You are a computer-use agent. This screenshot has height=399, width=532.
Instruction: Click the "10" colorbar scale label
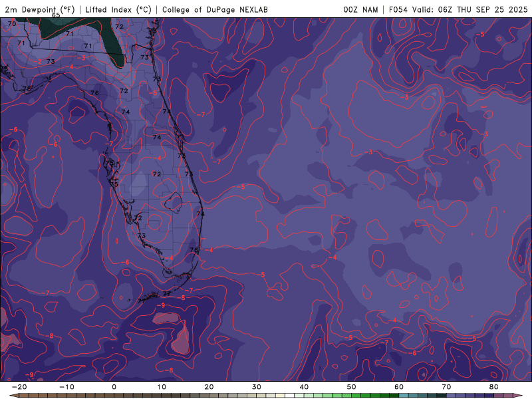[x=162, y=387]
